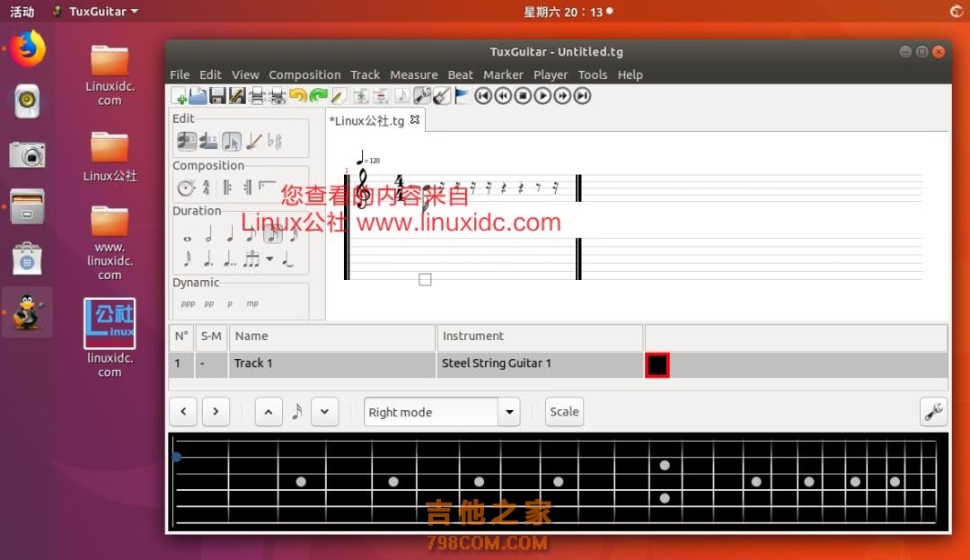This screenshot has width=970, height=560.
Task: Set repeat alternative ending icon
Action: (x=267, y=186)
